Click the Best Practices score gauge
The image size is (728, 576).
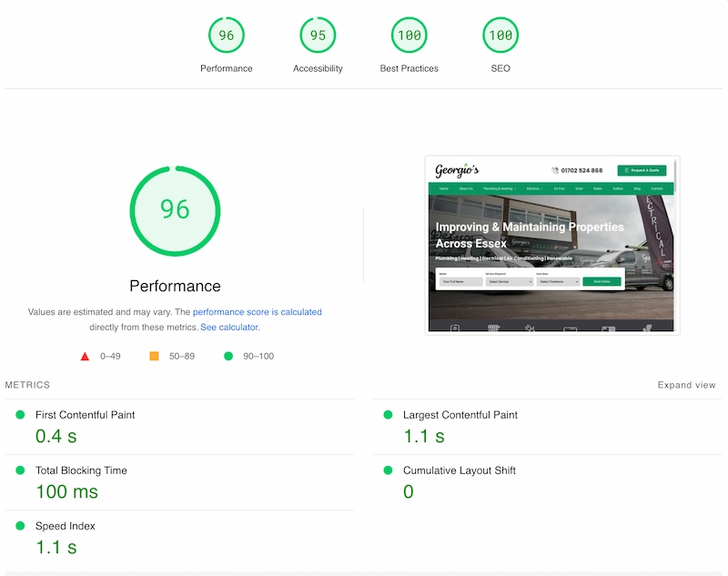[409, 35]
